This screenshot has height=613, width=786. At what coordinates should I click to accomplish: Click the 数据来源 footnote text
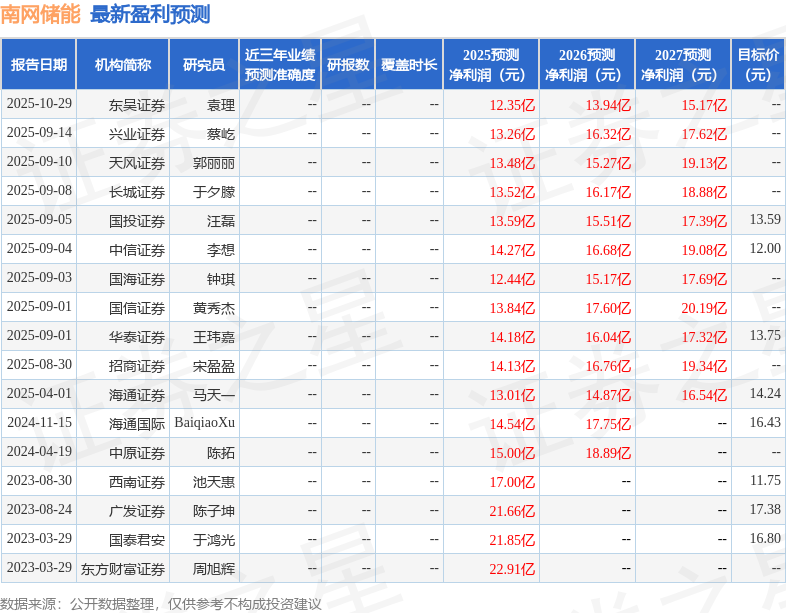click(x=160, y=604)
